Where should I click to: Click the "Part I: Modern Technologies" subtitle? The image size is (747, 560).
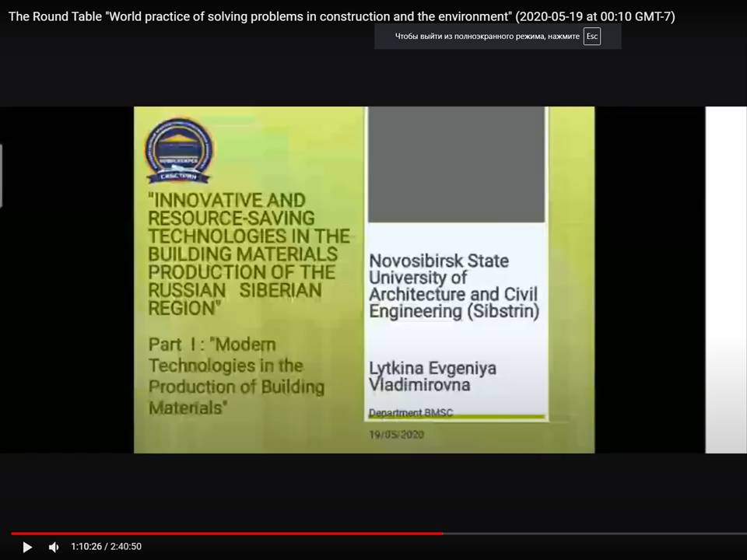click(237, 376)
